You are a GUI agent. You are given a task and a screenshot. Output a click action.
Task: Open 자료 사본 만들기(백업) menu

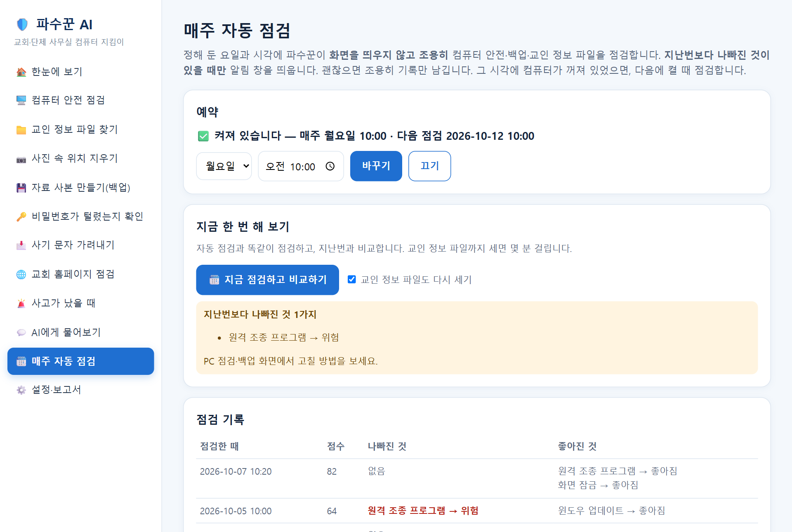click(x=80, y=188)
